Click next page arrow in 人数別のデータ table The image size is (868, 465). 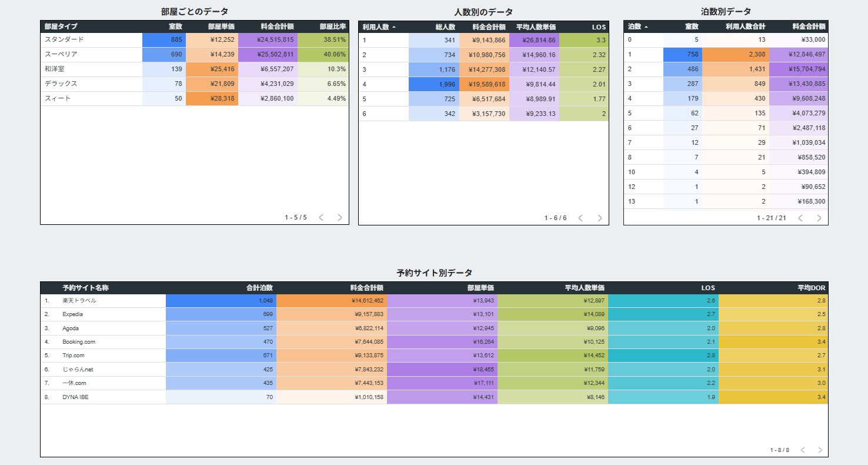[599, 218]
